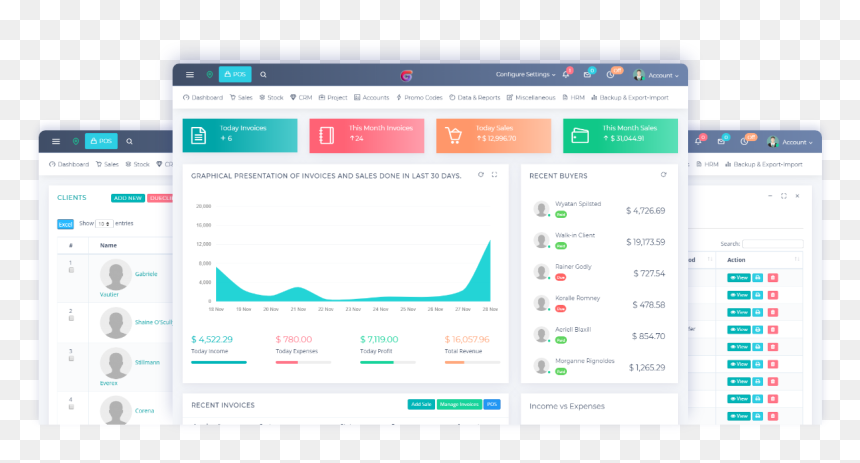Click the Today Expenses progress bar
The width and height of the screenshot is (860, 463).
(303, 363)
